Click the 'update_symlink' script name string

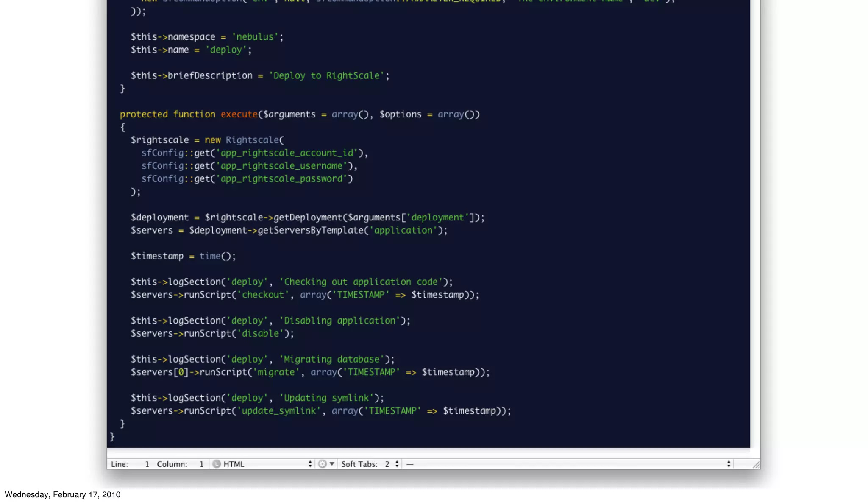(x=279, y=411)
